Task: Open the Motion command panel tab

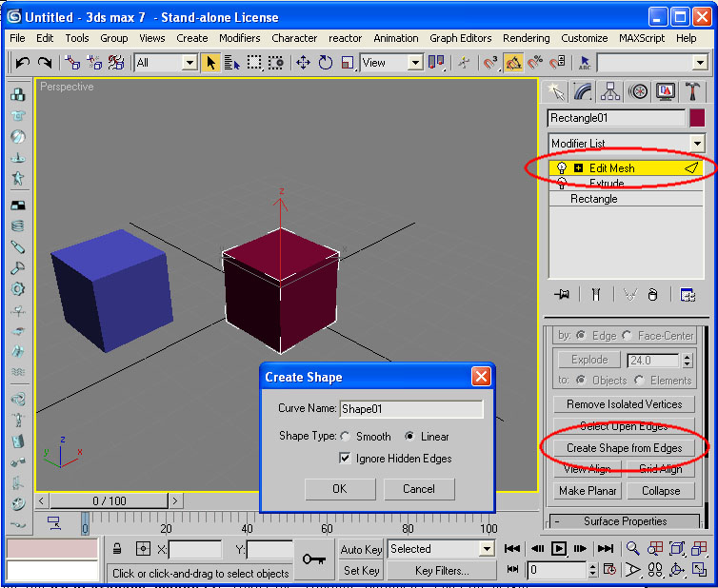Action: (638, 91)
